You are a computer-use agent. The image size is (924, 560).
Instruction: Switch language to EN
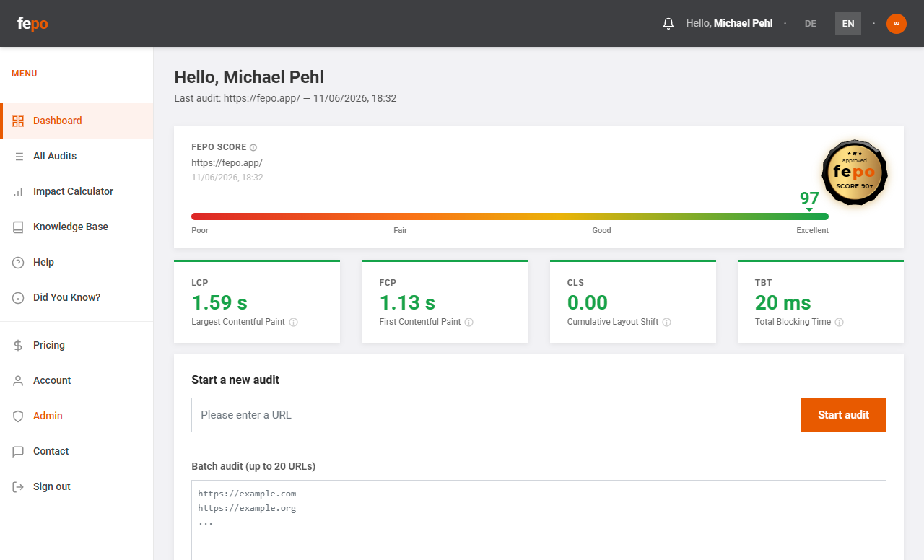[x=848, y=23]
